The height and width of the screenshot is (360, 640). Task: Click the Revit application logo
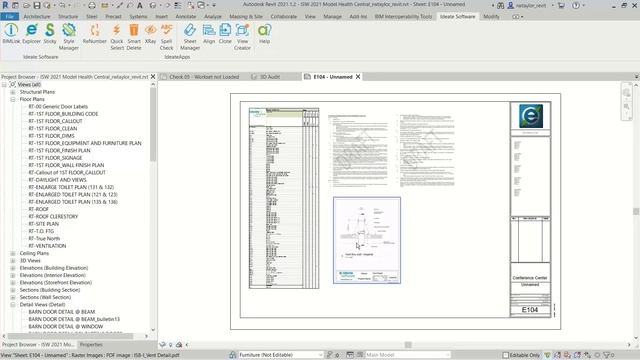coord(5,5)
